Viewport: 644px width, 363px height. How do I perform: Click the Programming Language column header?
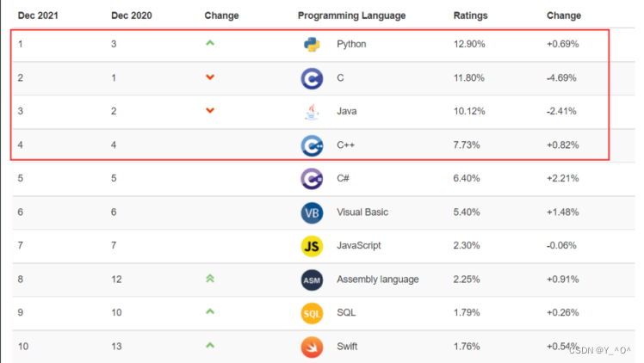pos(351,15)
